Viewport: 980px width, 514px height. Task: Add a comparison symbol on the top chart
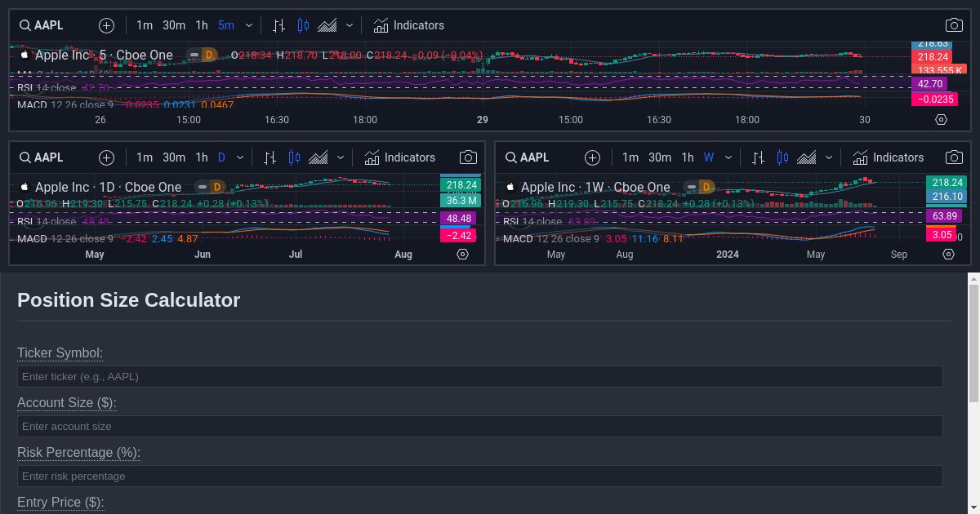tap(106, 25)
